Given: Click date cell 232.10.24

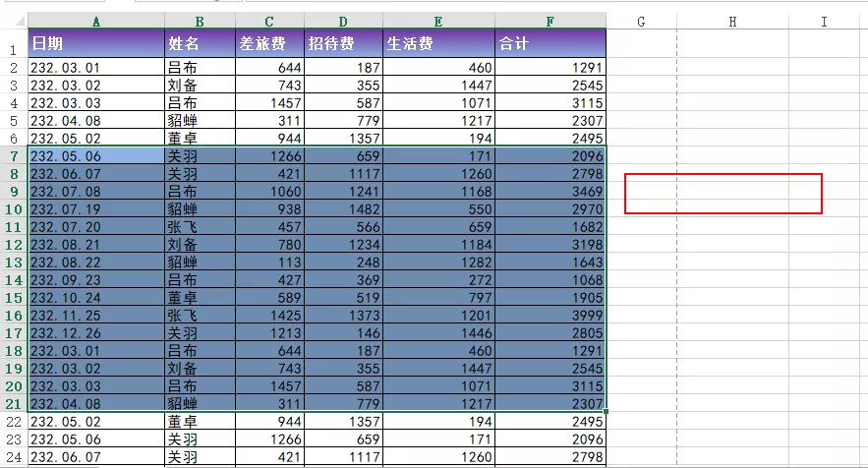Looking at the screenshot, I should (x=96, y=298).
